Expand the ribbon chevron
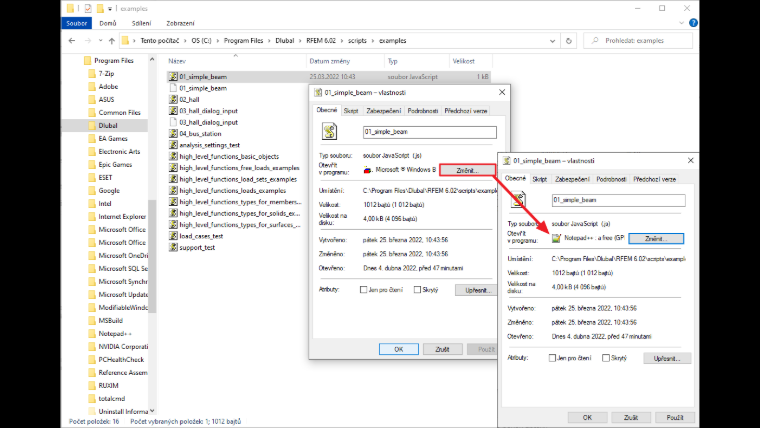Image resolution: width=760 pixels, height=428 pixels. tap(681, 23)
